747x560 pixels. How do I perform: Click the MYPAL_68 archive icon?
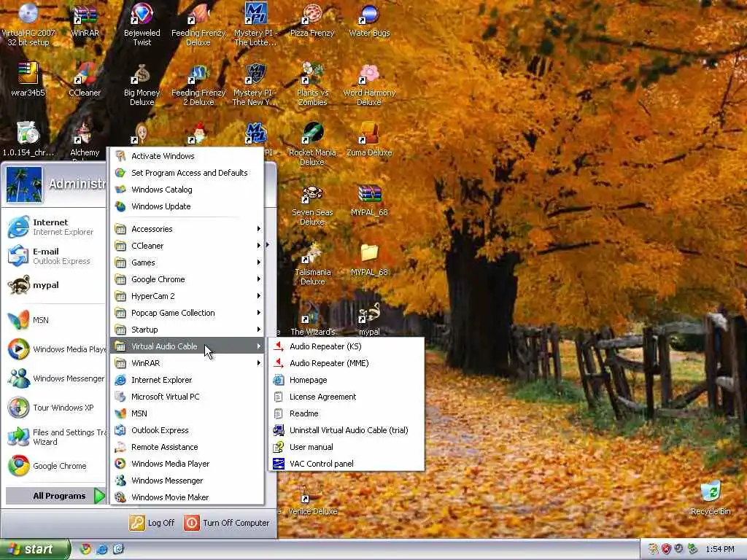369,200
